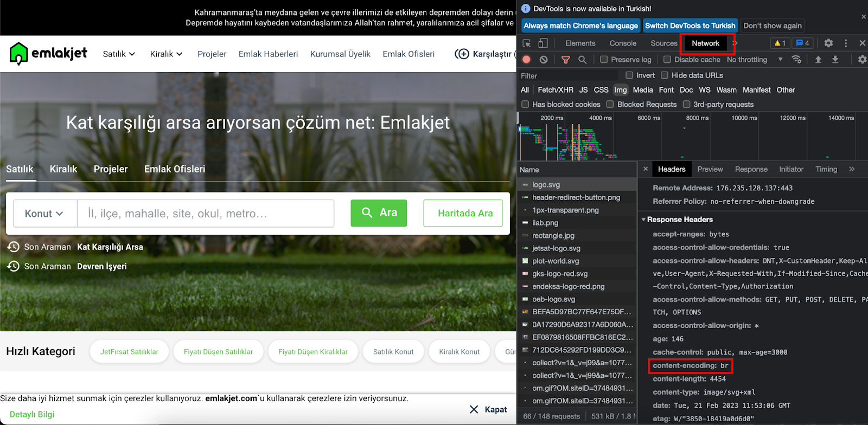Open network conditions Wi-Fi icon
This screenshot has height=425, width=868.
click(796, 60)
